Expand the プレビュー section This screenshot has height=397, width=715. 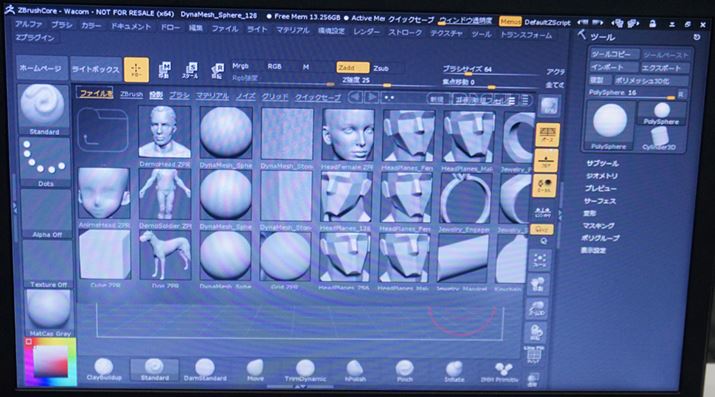pyautogui.click(x=601, y=188)
